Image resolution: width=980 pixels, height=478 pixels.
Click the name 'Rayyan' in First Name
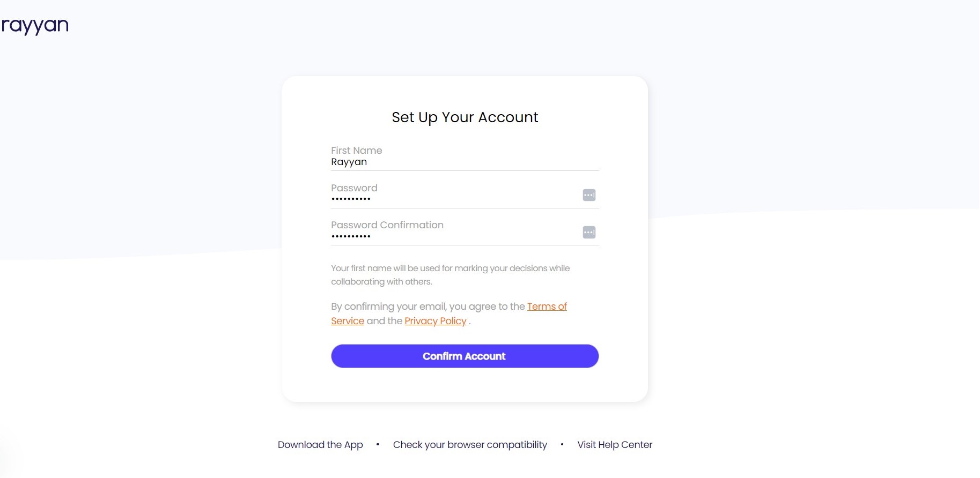click(x=349, y=162)
